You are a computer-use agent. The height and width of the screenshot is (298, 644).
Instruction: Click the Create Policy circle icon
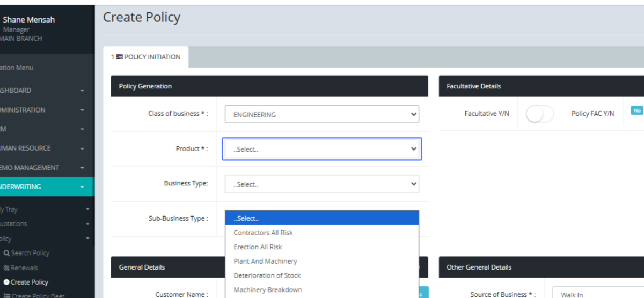6,282
